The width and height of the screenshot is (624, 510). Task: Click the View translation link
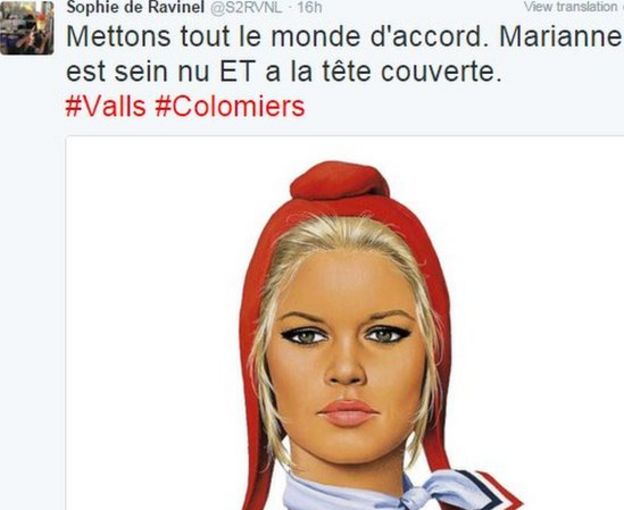[x=573, y=6]
